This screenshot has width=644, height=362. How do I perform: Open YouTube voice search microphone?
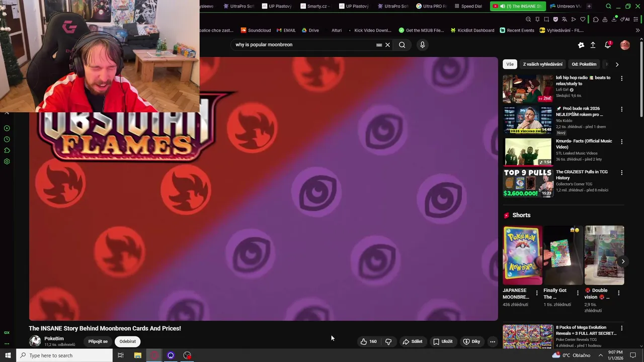point(422,45)
